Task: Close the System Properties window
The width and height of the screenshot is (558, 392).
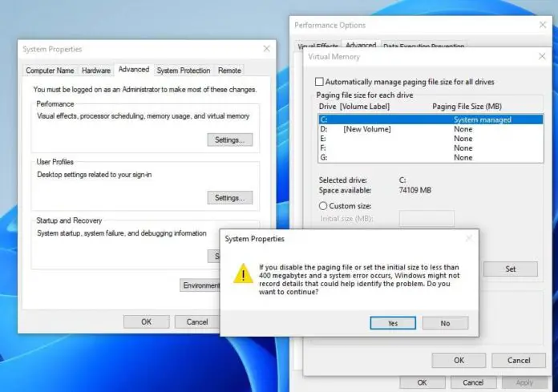Action: tap(266, 49)
